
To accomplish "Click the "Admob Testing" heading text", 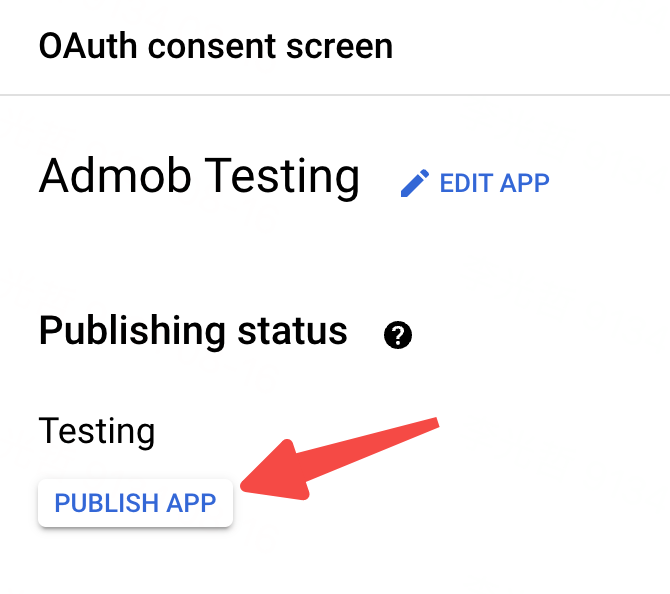I will pos(199,177).
